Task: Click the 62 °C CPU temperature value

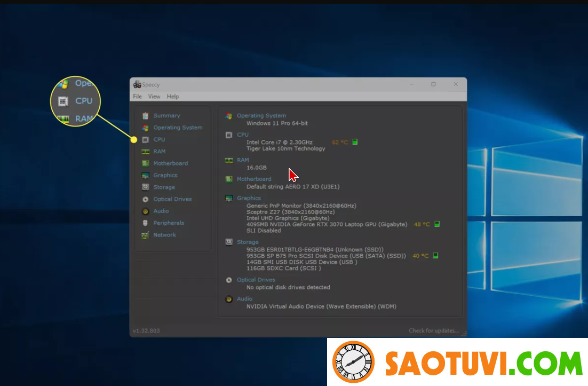Action: (340, 142)
